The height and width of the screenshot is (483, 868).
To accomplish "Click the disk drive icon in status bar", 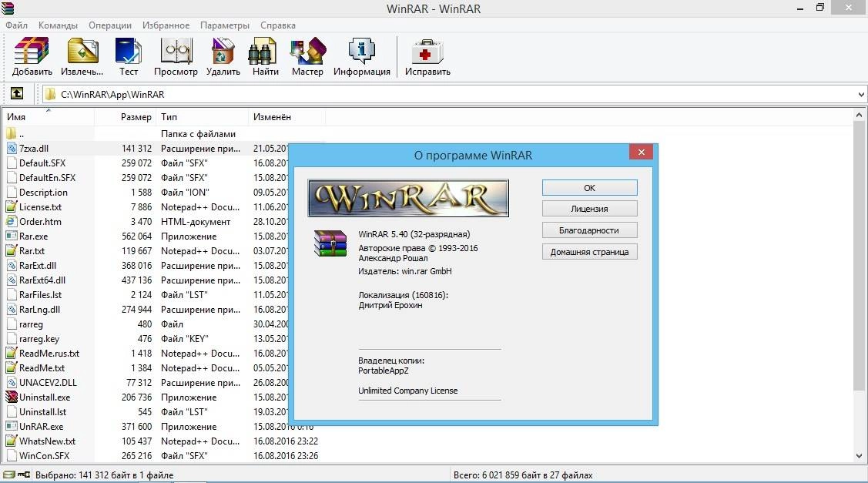I will pos(9,475).
